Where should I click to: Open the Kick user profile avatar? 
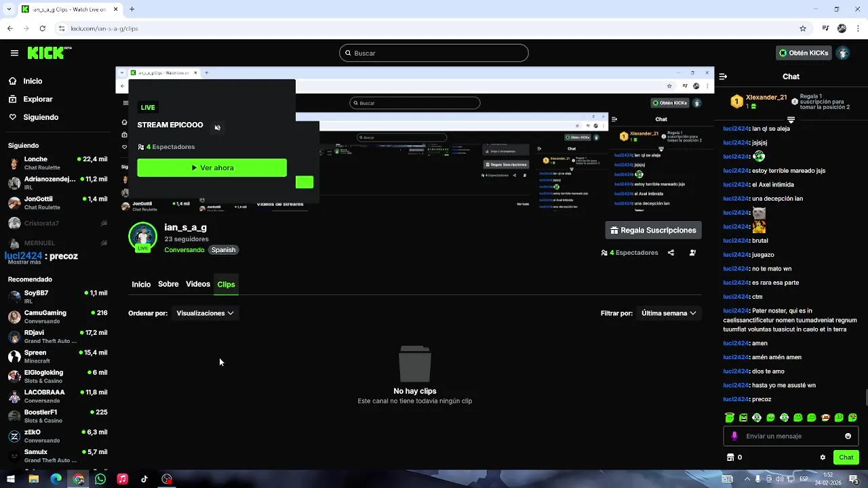843,53
